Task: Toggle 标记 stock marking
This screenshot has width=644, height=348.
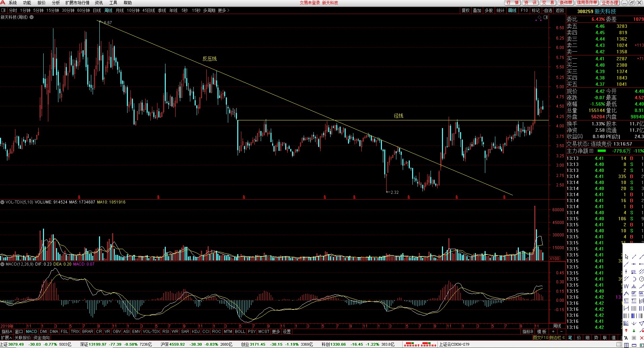Action: 536,10
